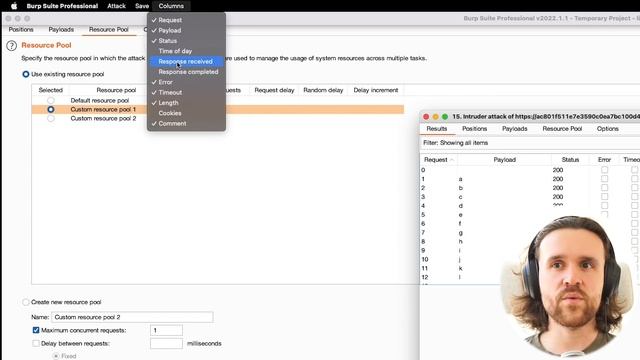Screen dimensions: 640x360
Task: Open the Save menu
Action: pos(142,6)
